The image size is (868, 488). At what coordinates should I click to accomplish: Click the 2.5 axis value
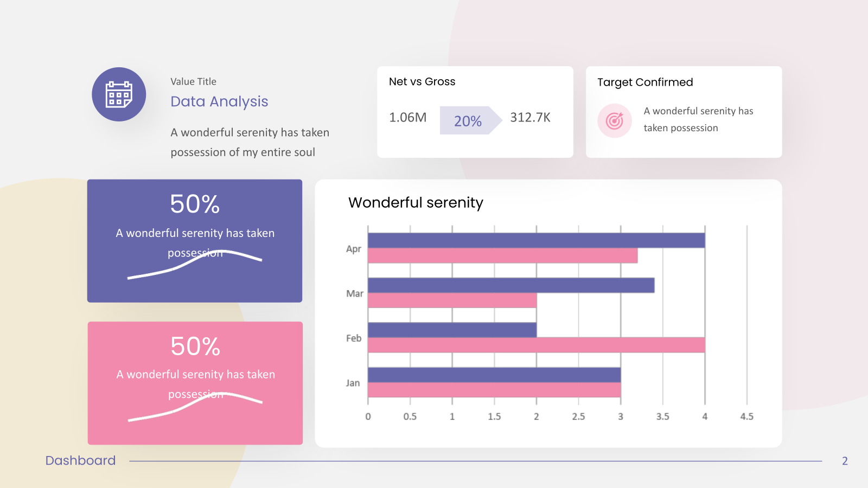click(578, 416)
